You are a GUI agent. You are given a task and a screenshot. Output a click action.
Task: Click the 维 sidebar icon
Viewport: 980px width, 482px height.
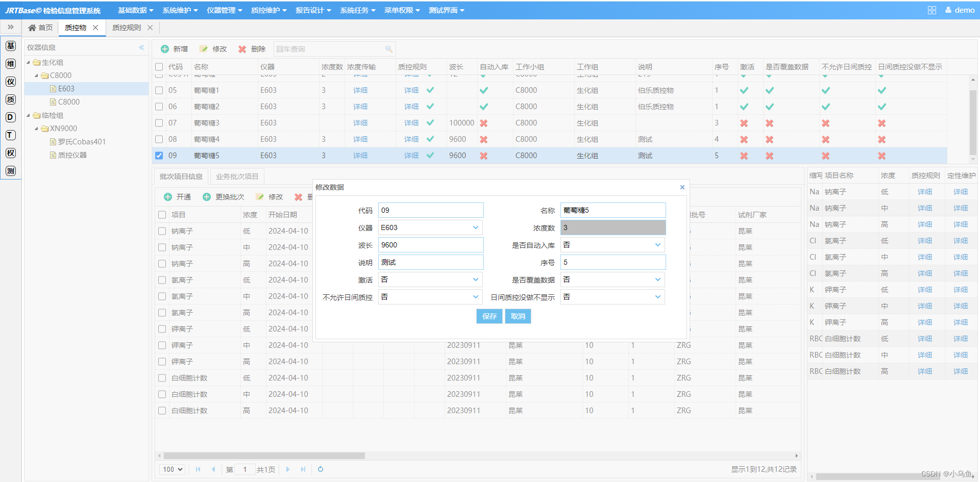coord(11,64)
